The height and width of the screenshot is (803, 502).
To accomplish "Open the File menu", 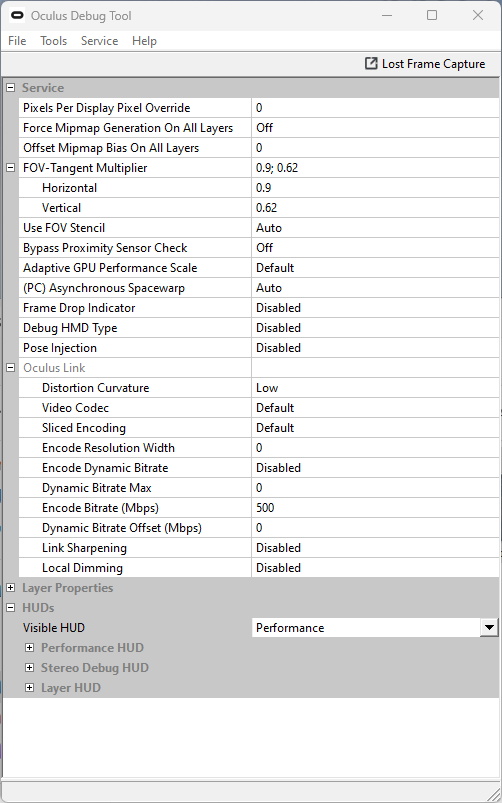I will pyautogui.click(x=17, y=41).
